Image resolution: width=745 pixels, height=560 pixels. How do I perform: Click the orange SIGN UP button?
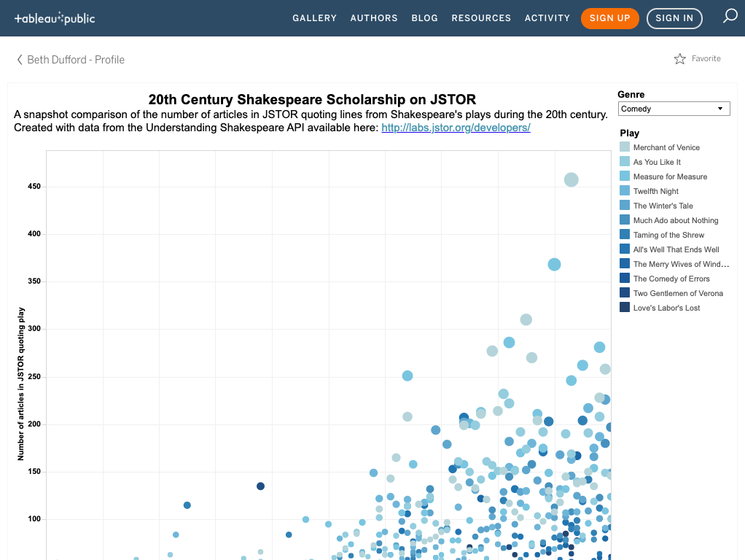click(x=610, y=18)
